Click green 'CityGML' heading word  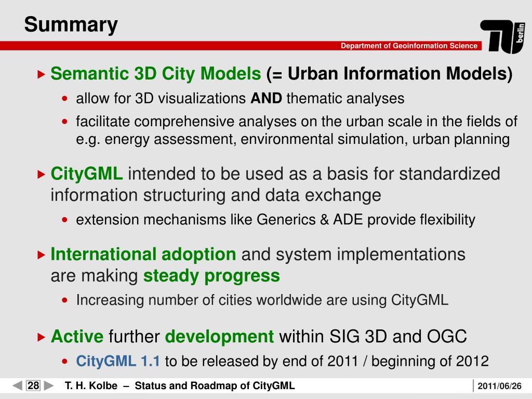point(87,174)
